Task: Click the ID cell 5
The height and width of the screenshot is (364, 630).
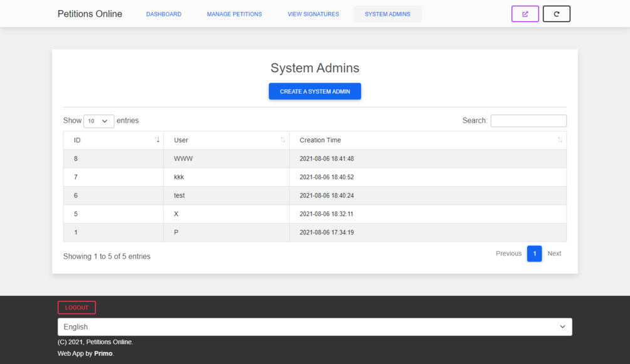Action: point(113,214)
